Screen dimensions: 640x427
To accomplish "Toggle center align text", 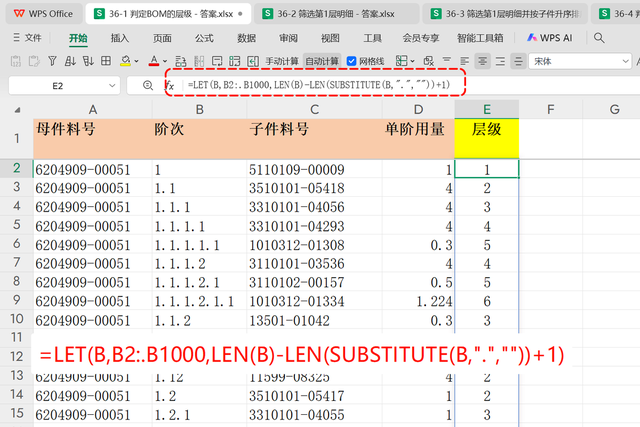I will [482, 61].
